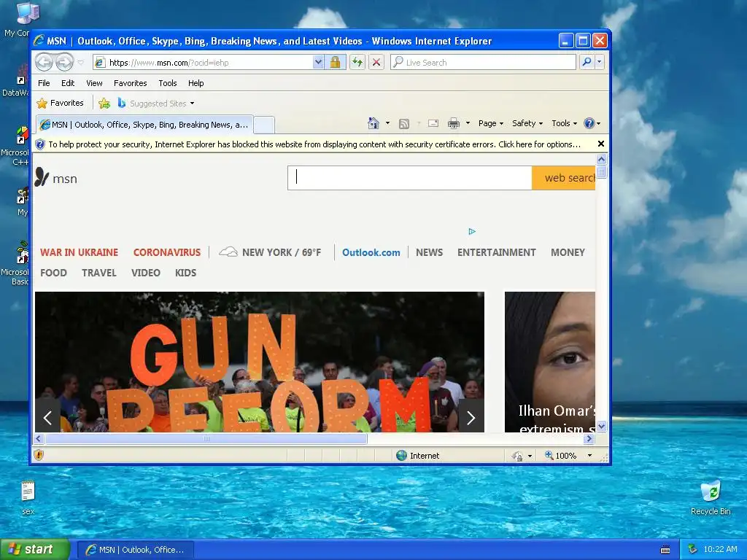This screenshot has height=560, width=747.
Task: Stop loading with red X icon
Action: 376,63
